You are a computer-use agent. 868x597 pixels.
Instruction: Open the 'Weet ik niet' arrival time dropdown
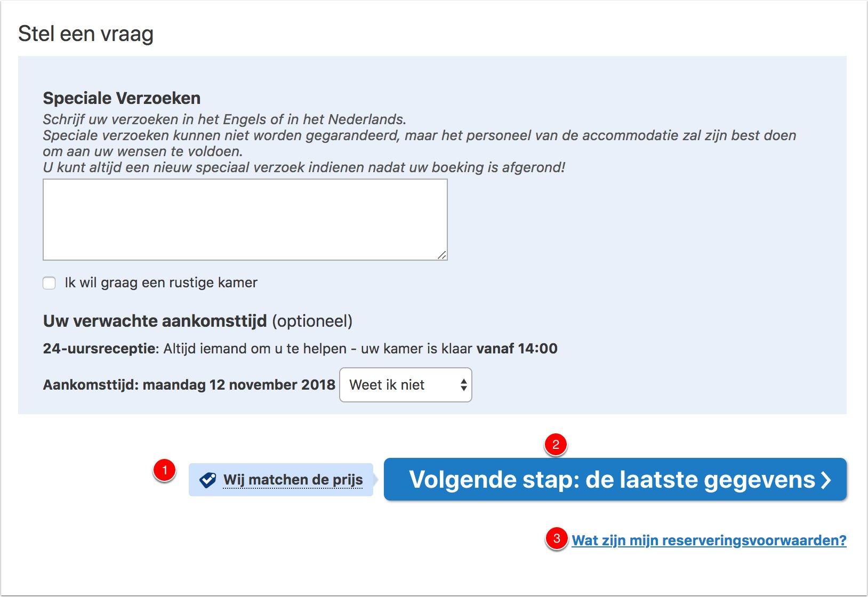pyautogui.click(x=406, y=385)
